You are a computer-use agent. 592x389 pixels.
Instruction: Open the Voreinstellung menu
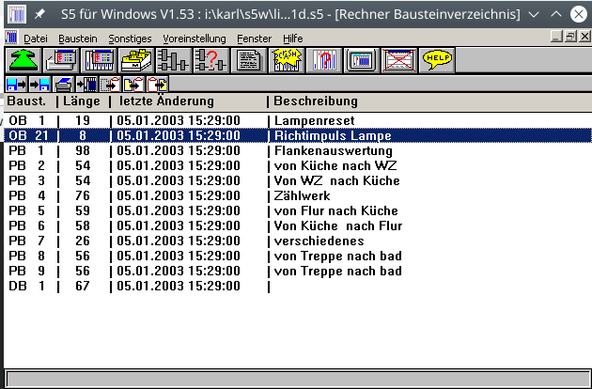click(194, 39)
